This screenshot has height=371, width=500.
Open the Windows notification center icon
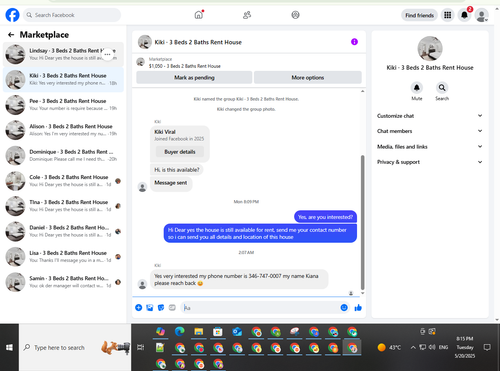(487, 347)
